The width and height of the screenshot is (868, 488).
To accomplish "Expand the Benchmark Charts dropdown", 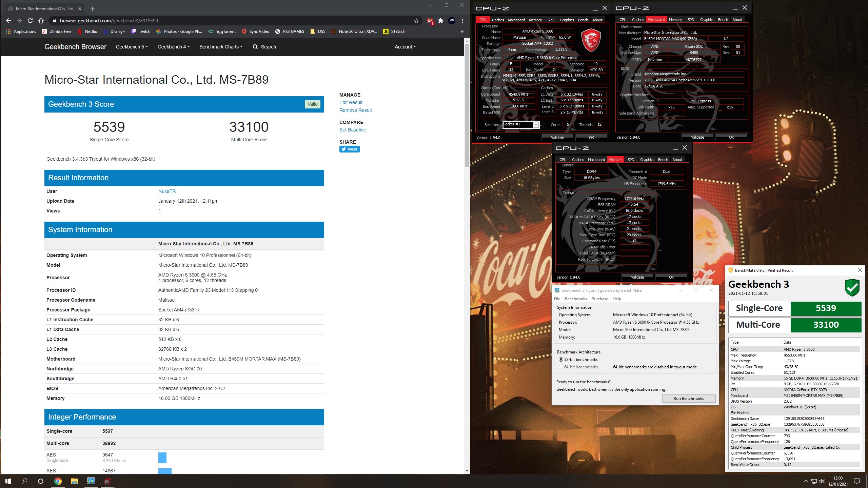I will (x=221, y=47).
